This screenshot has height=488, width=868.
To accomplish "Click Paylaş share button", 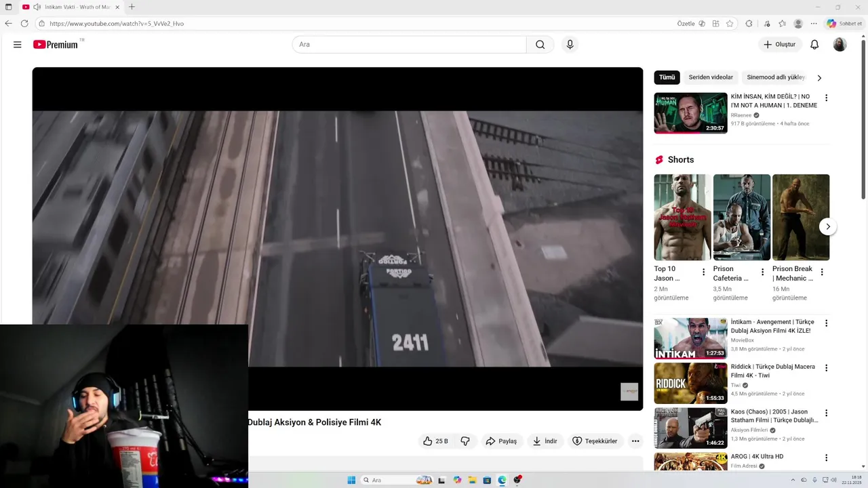I will point(501,441).
